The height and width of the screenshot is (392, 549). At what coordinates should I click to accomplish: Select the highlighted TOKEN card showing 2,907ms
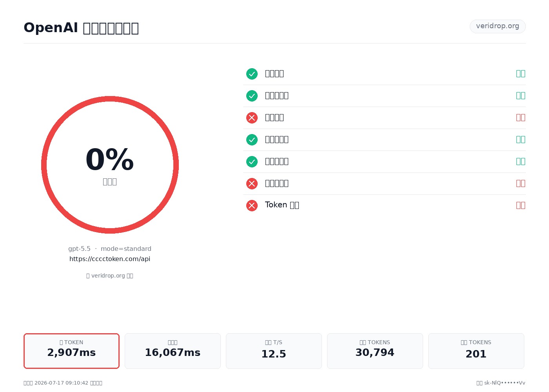[x=71, y=351]
